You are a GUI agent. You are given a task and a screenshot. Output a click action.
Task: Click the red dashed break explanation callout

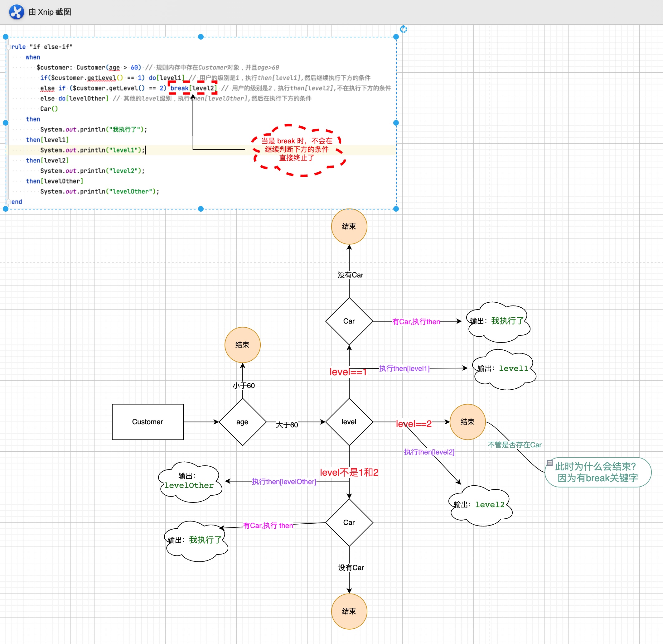tap(297, 150)
